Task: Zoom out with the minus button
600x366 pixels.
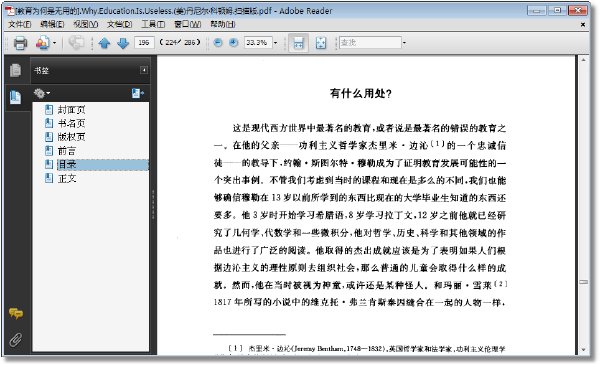Action: [x=218, y=42]
